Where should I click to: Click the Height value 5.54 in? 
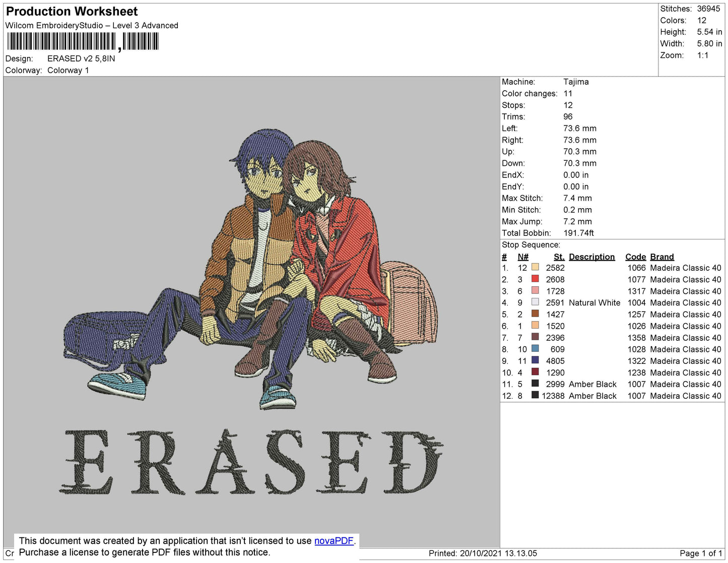tap(709, 32)
